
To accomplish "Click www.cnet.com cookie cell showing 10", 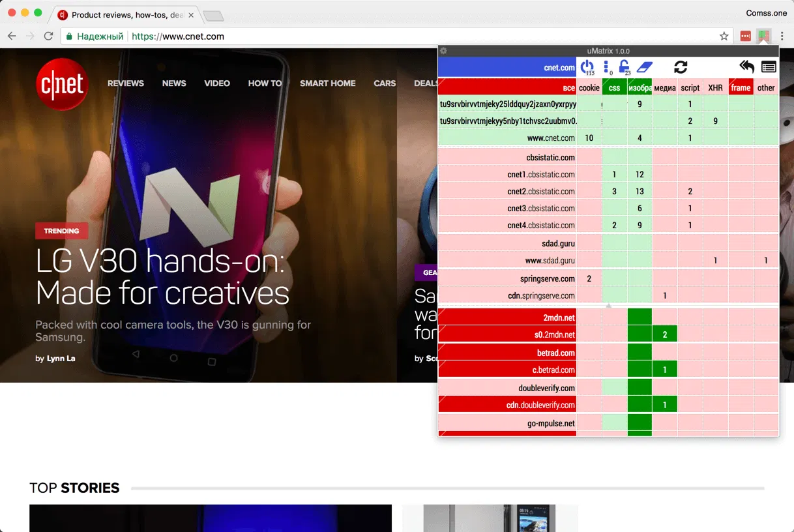I will [x=589, y=138].
